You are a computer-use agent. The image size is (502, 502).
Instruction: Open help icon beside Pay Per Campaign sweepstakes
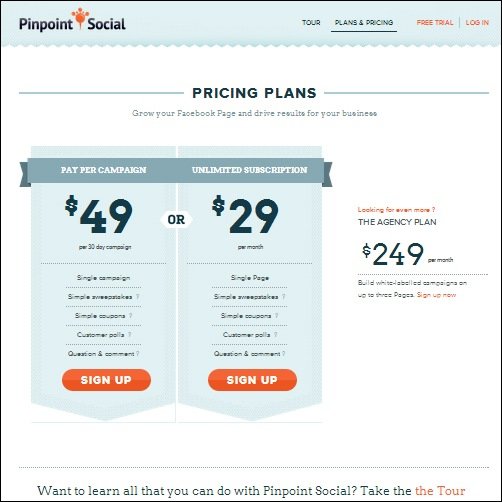point(138,297)
